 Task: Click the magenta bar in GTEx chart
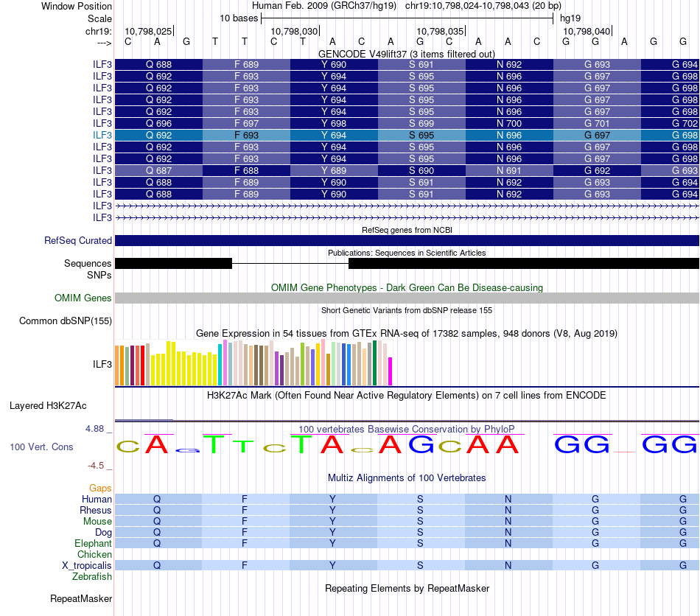pos(391,371)
